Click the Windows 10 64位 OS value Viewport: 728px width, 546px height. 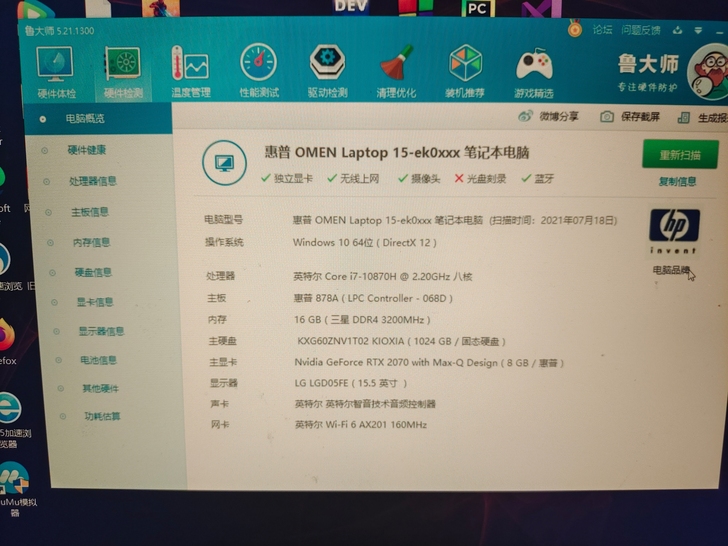(x=364, y=242)
